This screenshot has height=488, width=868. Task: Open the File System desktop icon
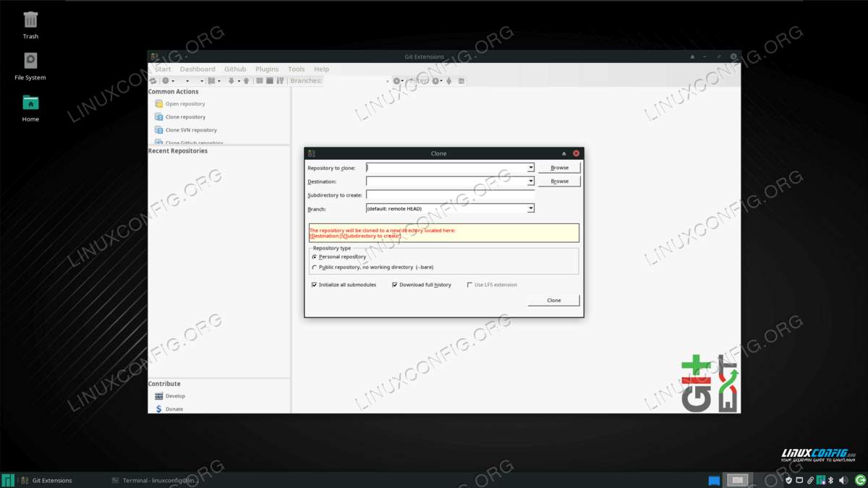30,61
